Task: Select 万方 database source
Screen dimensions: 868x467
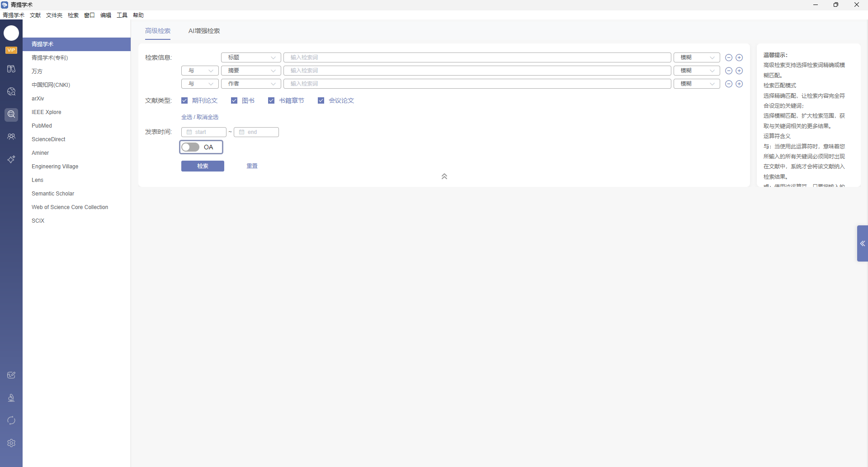Action: click(x=77, y=71)
